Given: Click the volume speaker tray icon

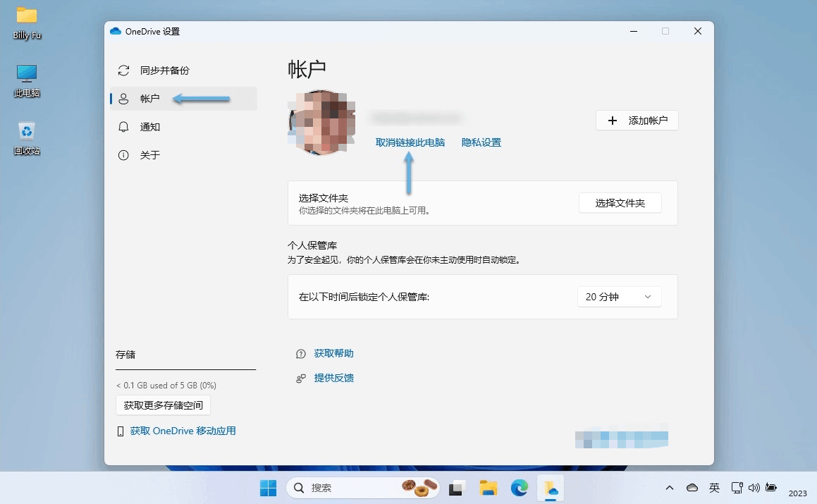Looking at the screenshot, I should 754,488.
